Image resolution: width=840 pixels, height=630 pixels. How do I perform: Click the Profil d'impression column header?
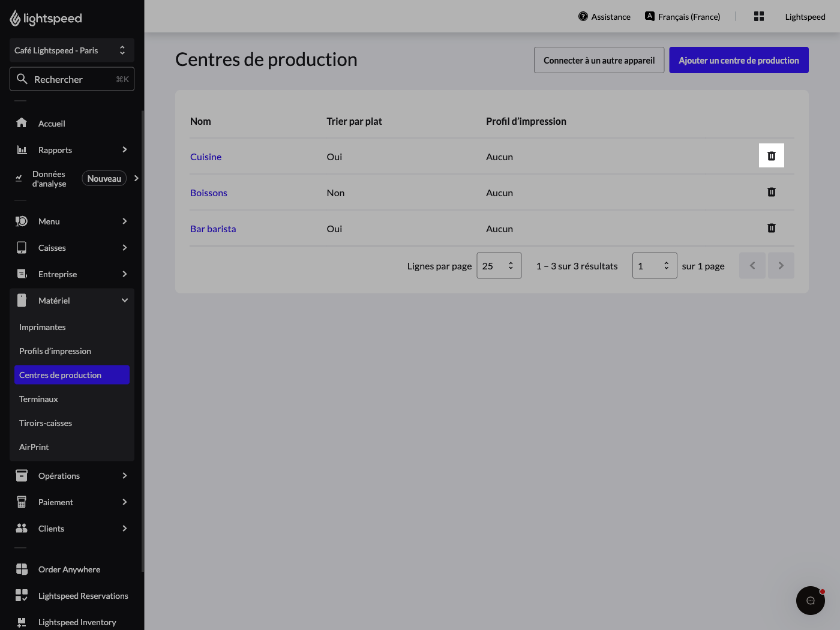526,121
